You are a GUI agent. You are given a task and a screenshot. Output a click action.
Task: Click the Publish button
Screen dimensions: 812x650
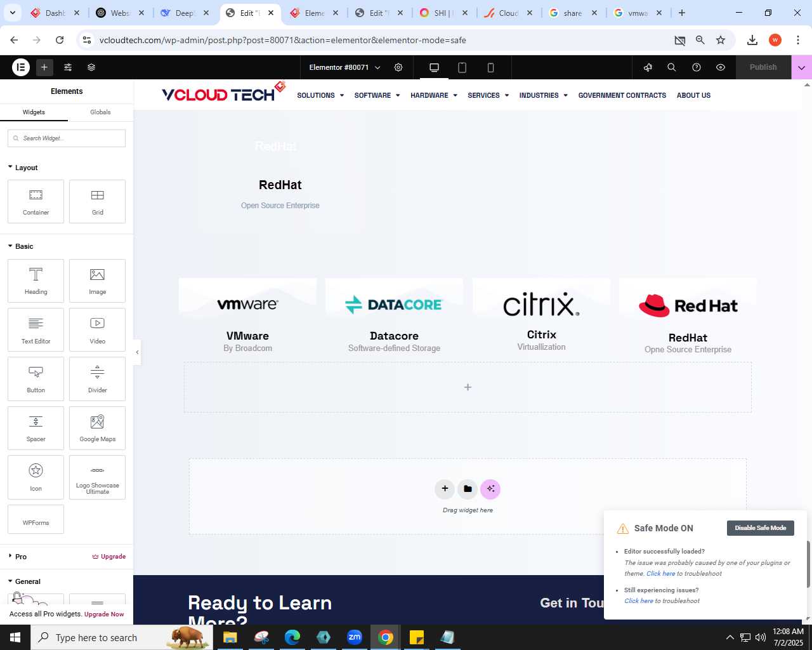point(763,67)
